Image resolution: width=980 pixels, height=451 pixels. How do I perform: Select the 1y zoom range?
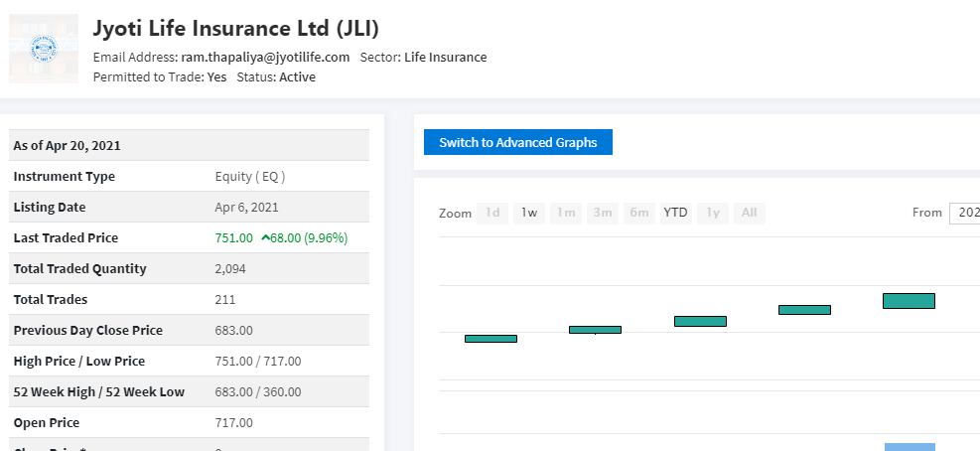coord(713,213)
